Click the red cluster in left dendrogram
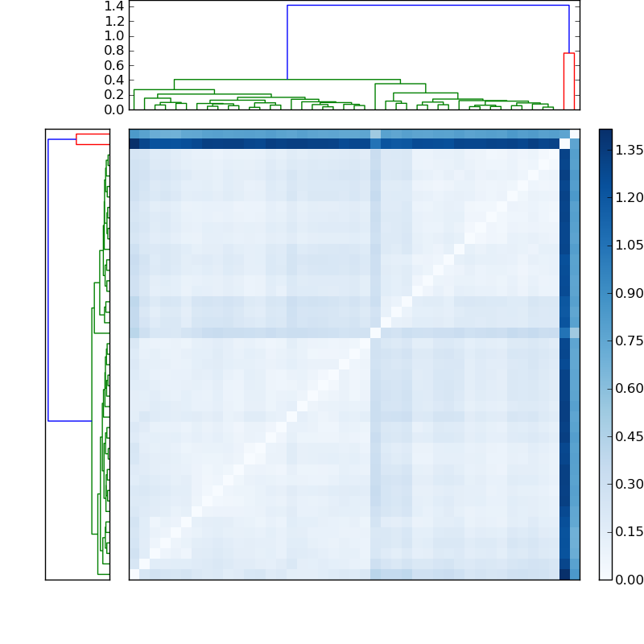Image resolution: width=644 pixels, height=644 pixels. [93, 134]
